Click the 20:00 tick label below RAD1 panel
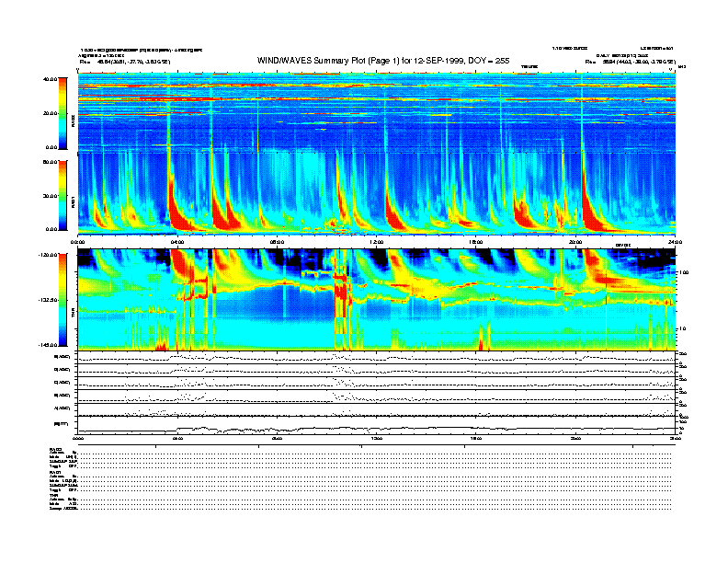The width and height of the screenshot is (728, 563). coord(575,242)
